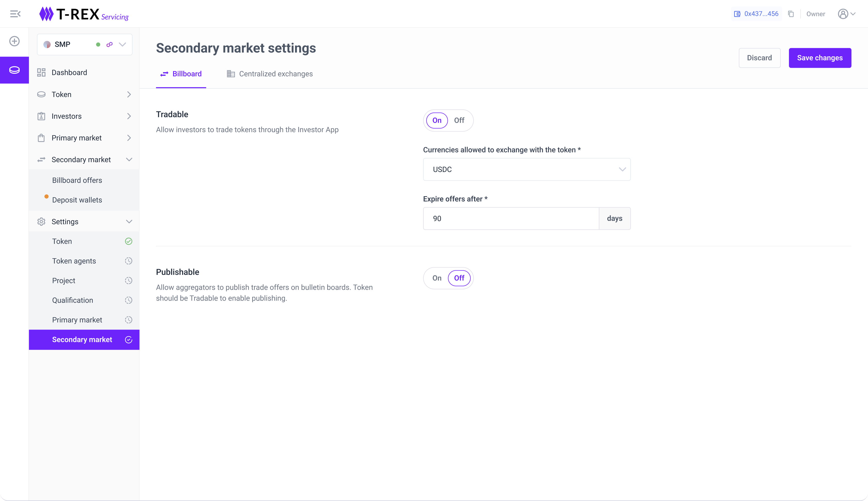Click the Save changes button
Screen dimensions: 868x501
pyautogui.click(x=819, y=58)
